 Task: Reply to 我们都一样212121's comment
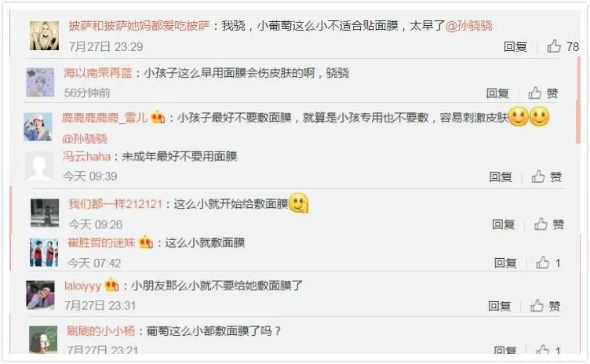coord(504,224)
